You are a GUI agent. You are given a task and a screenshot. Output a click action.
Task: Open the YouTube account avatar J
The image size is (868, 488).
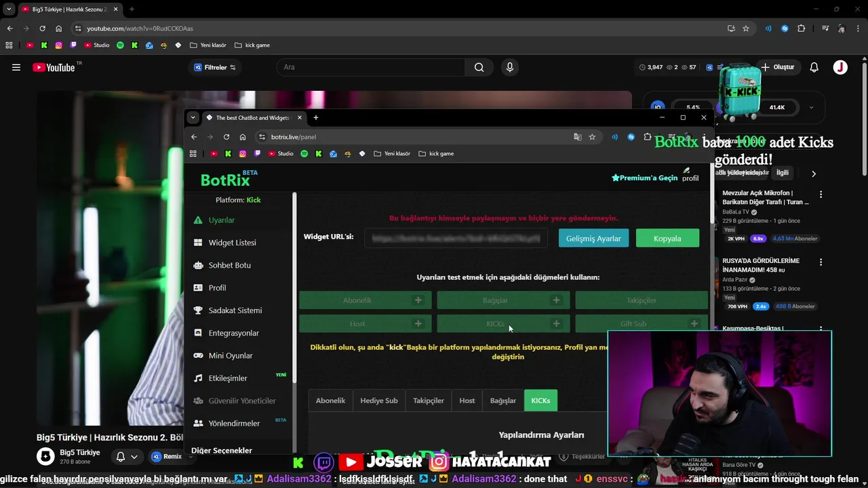[840, 67]
